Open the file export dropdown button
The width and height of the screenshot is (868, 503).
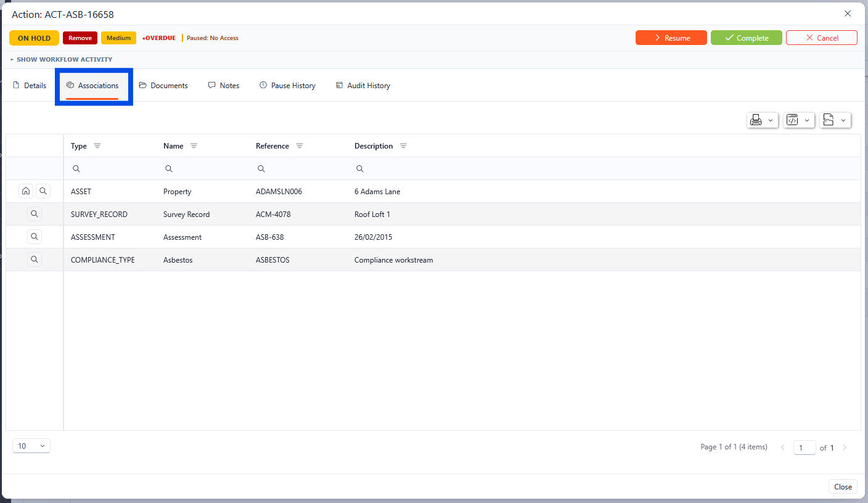coord(835,120)
